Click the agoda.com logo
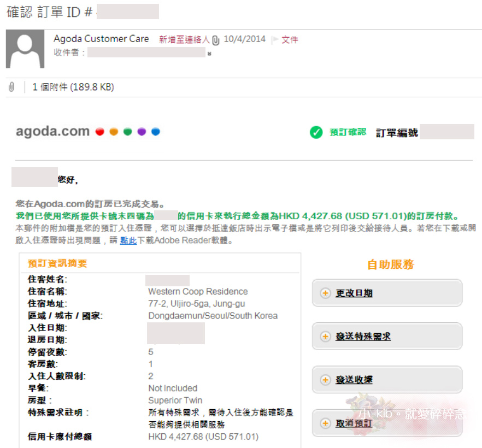 click(52, 131)
